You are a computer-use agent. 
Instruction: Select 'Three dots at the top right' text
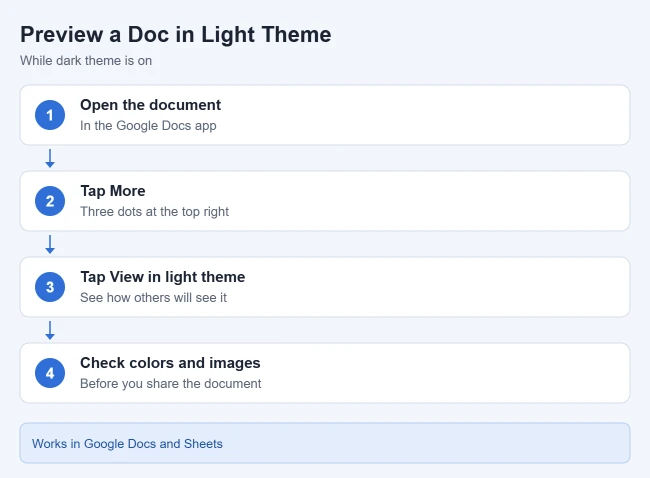[154, 211]
